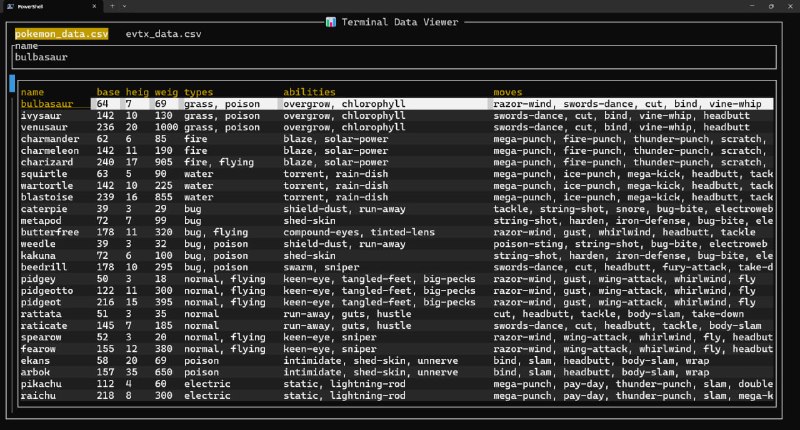
Task: Select the bulbasaur row name cell
Action: click(x=47, y=104)
